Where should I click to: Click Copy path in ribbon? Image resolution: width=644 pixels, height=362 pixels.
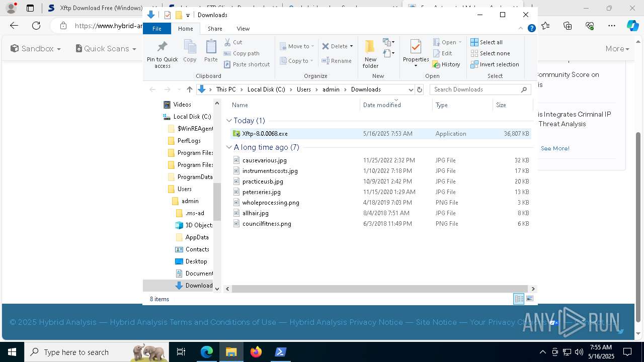[x=242, y=53]
